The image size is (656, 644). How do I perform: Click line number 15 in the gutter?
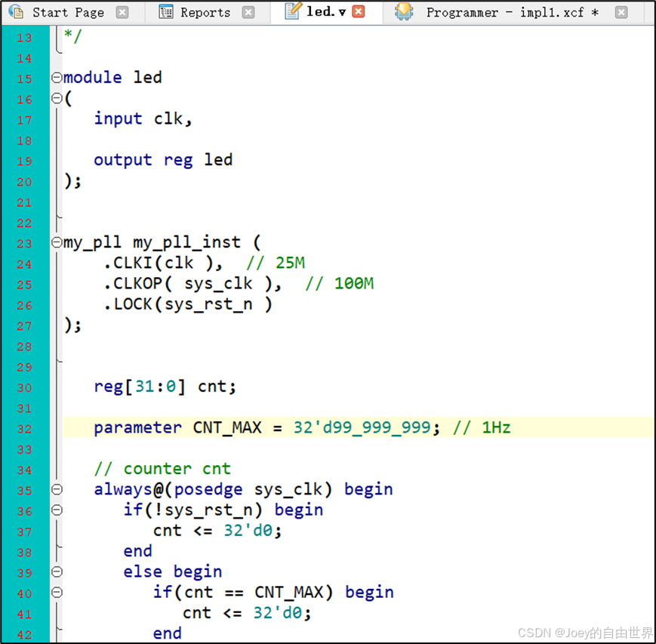(24, 79)
